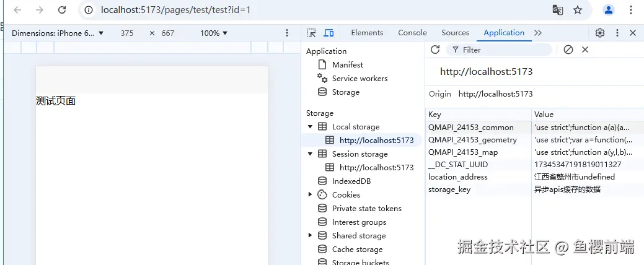Clear all storage entries icon
This screenshot has width=644, height=265.
pos(568,50)
